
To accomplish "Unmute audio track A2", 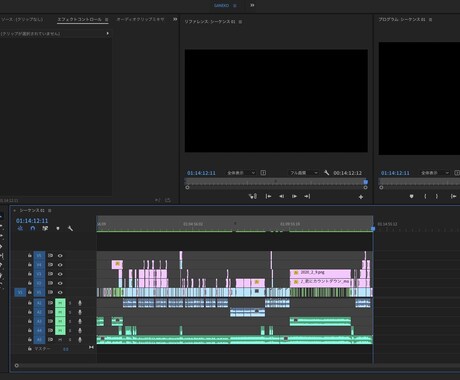I will 60,312.
